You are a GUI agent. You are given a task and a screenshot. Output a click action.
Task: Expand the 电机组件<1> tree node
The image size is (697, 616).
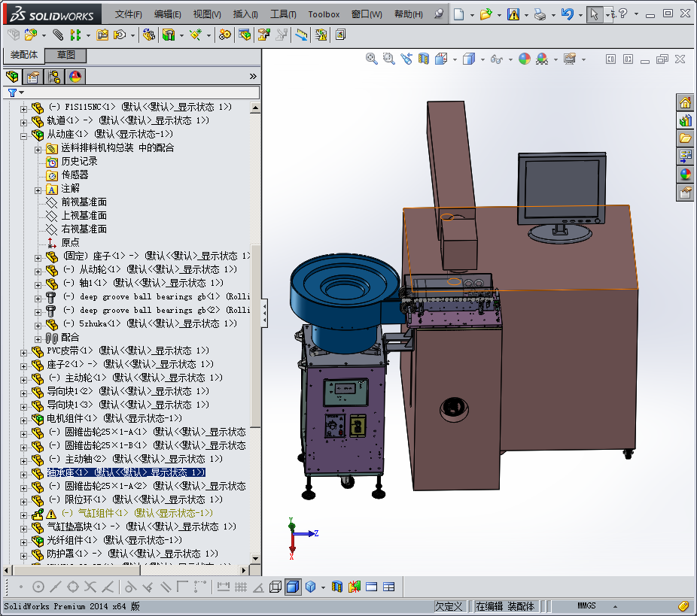tap(23, 420)
